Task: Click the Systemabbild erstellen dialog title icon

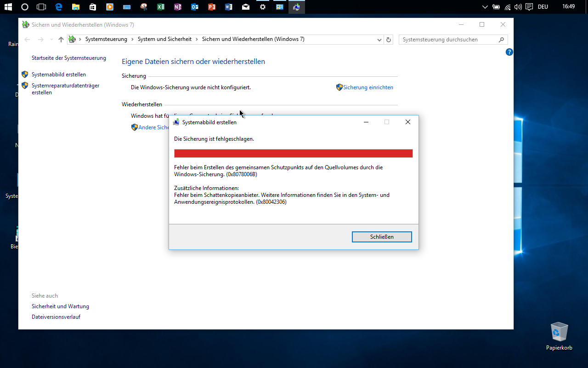Action: [x=176, y=122]
